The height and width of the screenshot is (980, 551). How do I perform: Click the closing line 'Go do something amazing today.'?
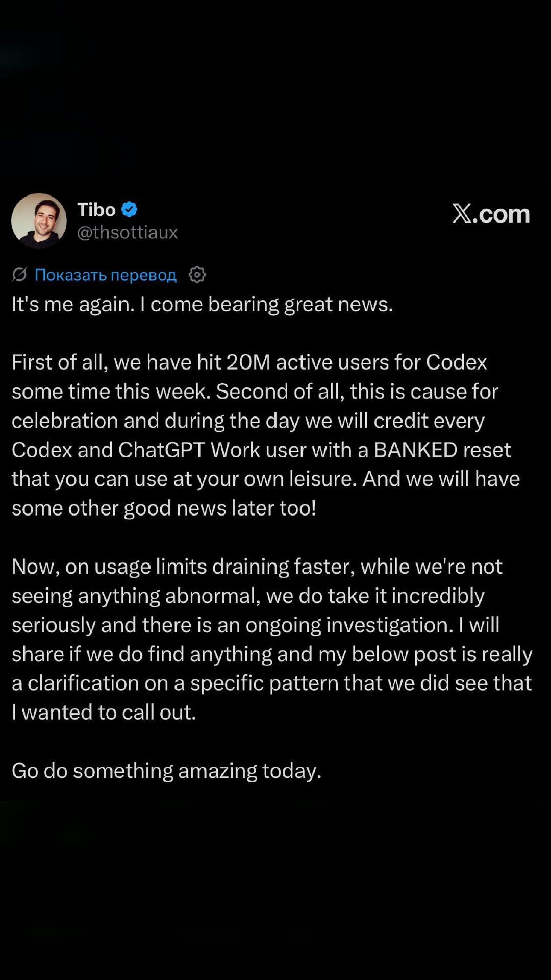click(167, 771)
